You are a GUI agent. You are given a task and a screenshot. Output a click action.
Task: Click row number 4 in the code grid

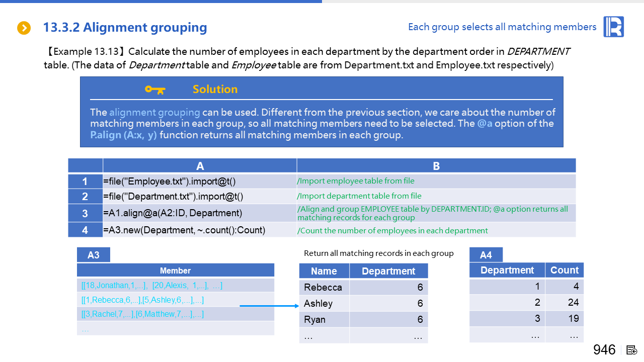coord(85,230)
